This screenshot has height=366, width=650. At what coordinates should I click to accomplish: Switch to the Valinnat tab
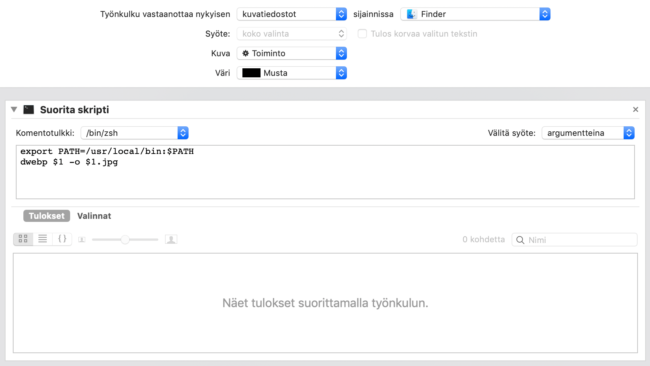click(x=94, y=216)
